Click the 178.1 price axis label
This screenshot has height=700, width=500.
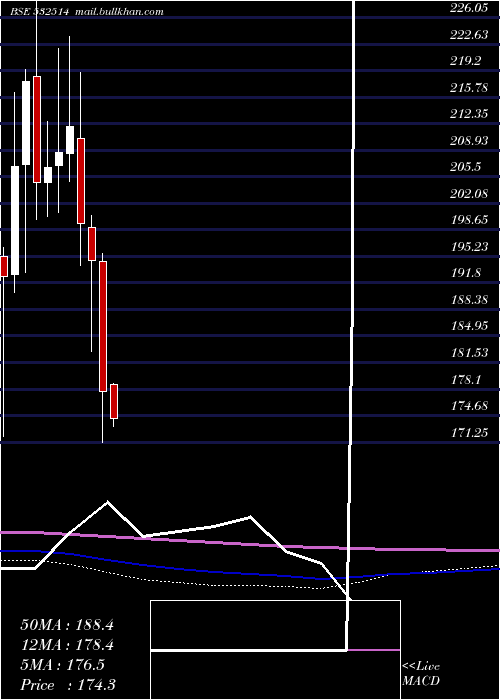pyautogui.click(x=466, y=379)
